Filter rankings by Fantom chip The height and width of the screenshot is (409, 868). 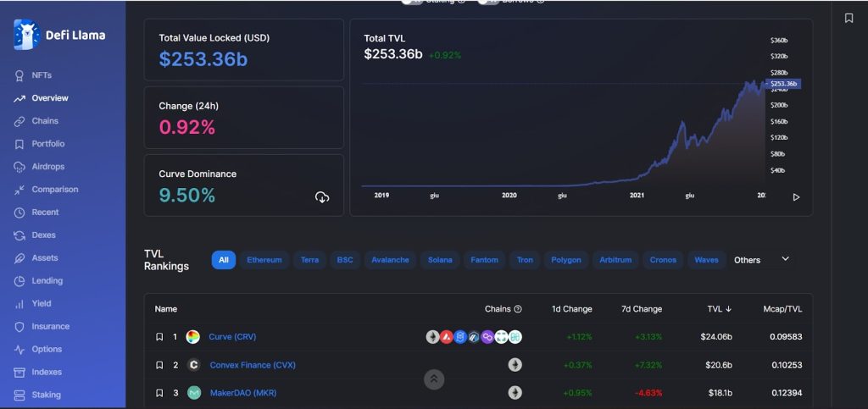click(x=484, y=260)
